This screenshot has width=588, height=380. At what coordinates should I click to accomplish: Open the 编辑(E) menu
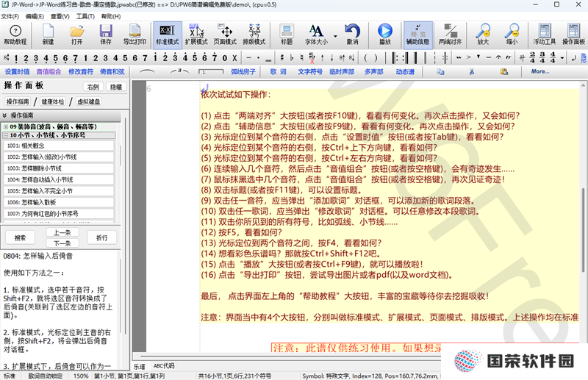pos(35,16)
